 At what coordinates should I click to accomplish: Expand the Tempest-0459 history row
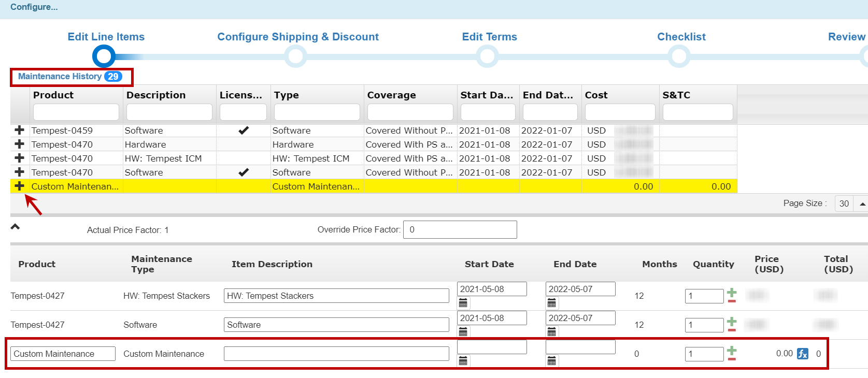[x=19, y=130]
